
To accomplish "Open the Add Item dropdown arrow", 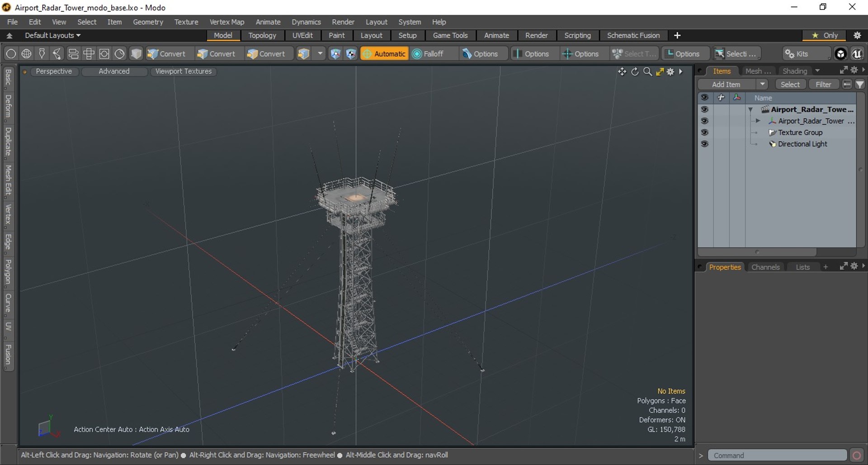I will coord(762,85).
